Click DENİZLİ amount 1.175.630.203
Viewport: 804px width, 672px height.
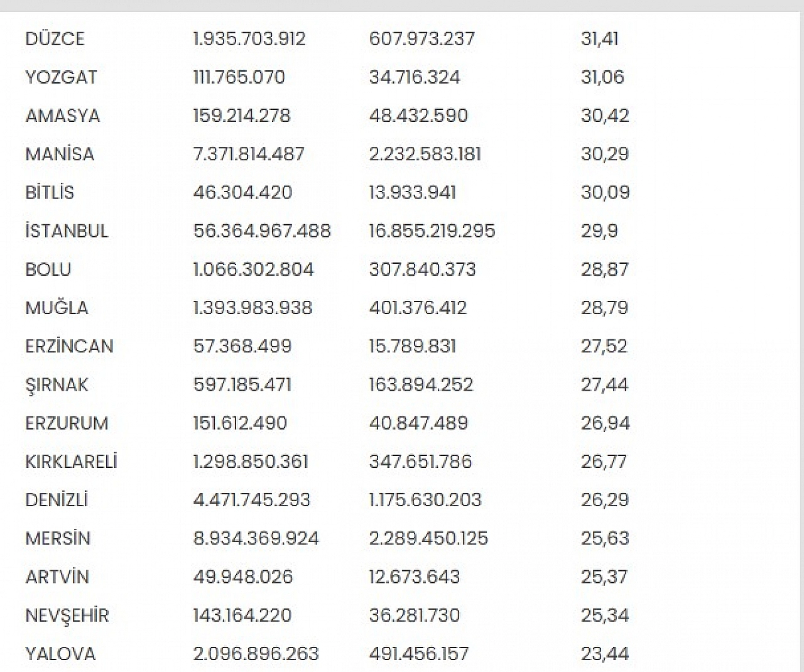(425, 500)
